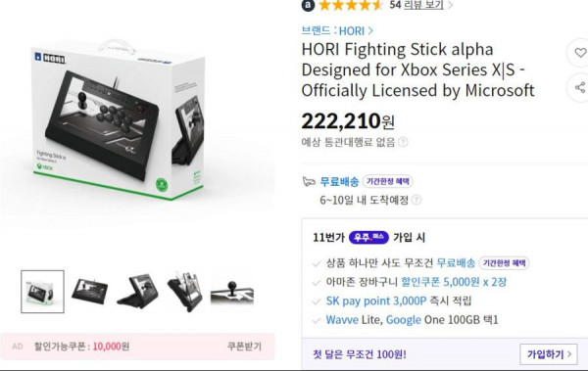This screenshot has height=371, width=588.
Task: Expand the chevron after 리뷰 보기
Action: (x=450, y=5)
